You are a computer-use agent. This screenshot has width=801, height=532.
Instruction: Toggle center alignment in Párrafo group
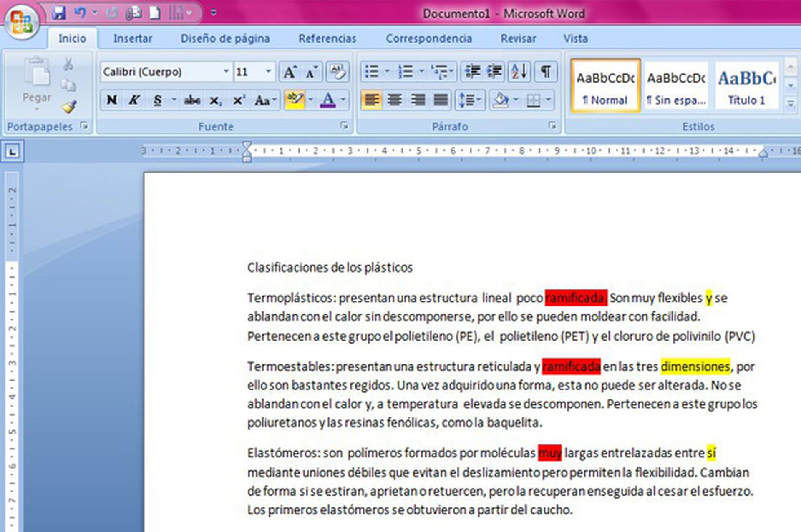tap(393, 100)
